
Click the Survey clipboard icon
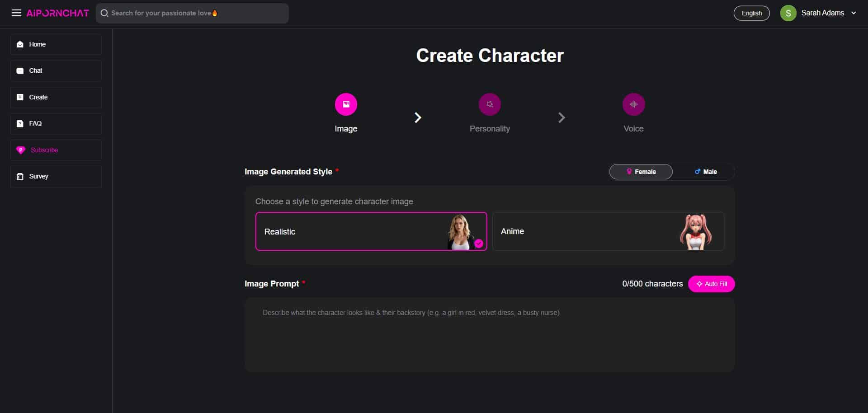20,176
